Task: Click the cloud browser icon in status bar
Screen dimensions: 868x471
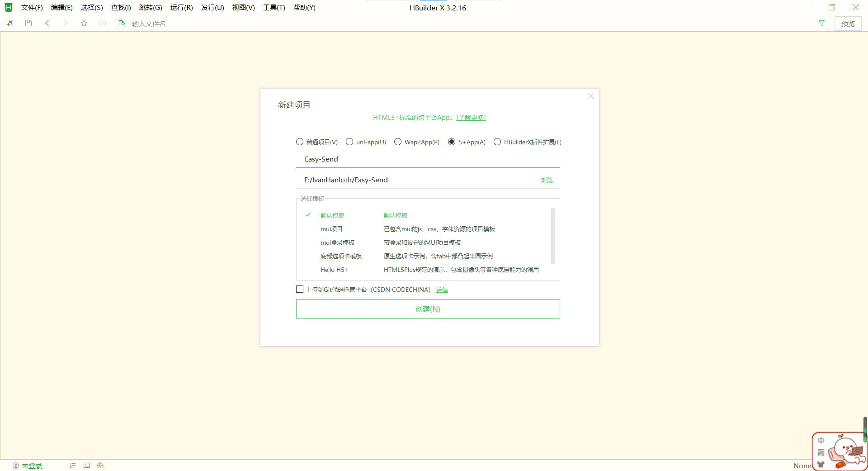Action: point(101,466)
